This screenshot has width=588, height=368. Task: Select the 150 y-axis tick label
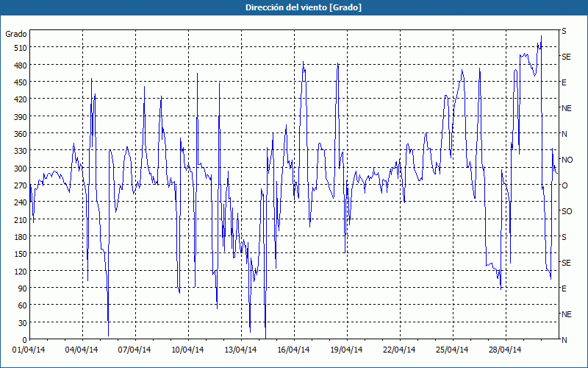pyautogui.click(x=21, y=254)
